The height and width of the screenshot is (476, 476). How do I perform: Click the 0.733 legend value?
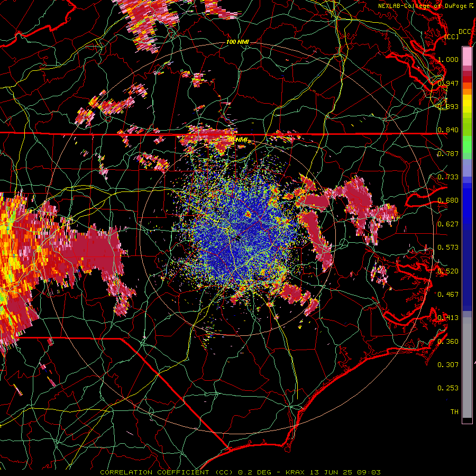[448, 177]
